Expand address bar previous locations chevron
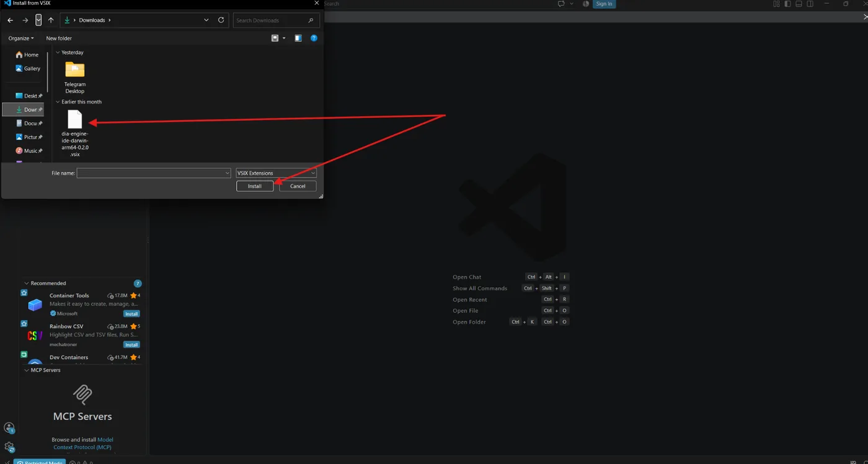 pyautogui.click(x=206, y=20)
